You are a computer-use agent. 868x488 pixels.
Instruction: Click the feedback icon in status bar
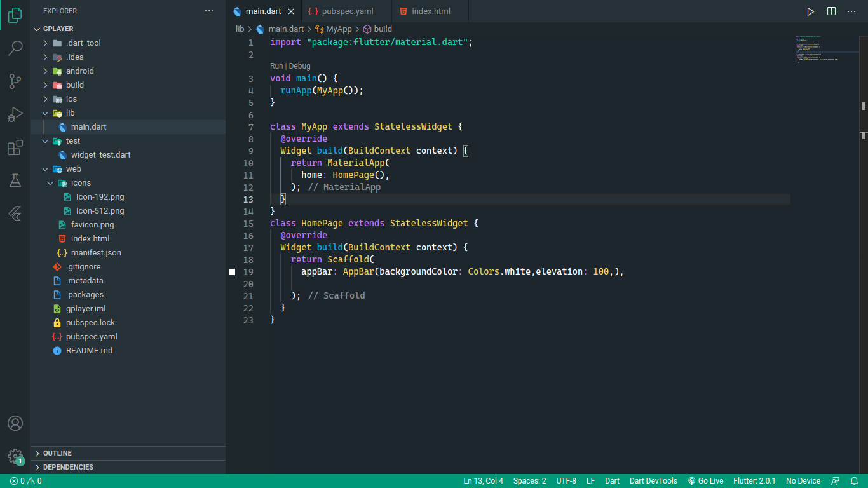pyautogui.click(x=835, y=481)
